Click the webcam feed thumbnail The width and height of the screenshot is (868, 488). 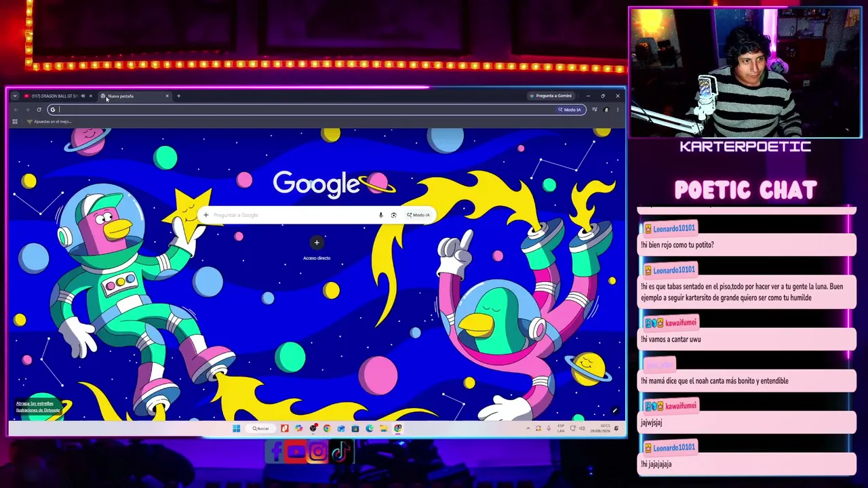(x=745, y=73)
